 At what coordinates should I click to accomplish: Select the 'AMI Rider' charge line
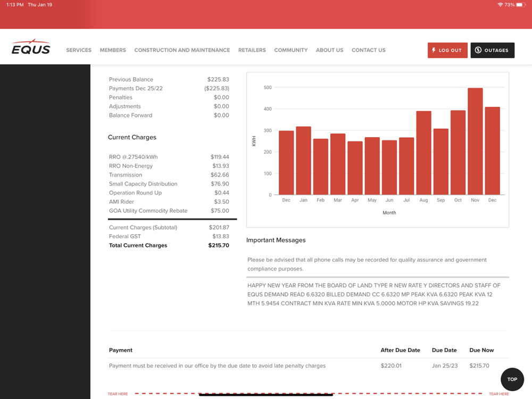click(x=121, y=202)
